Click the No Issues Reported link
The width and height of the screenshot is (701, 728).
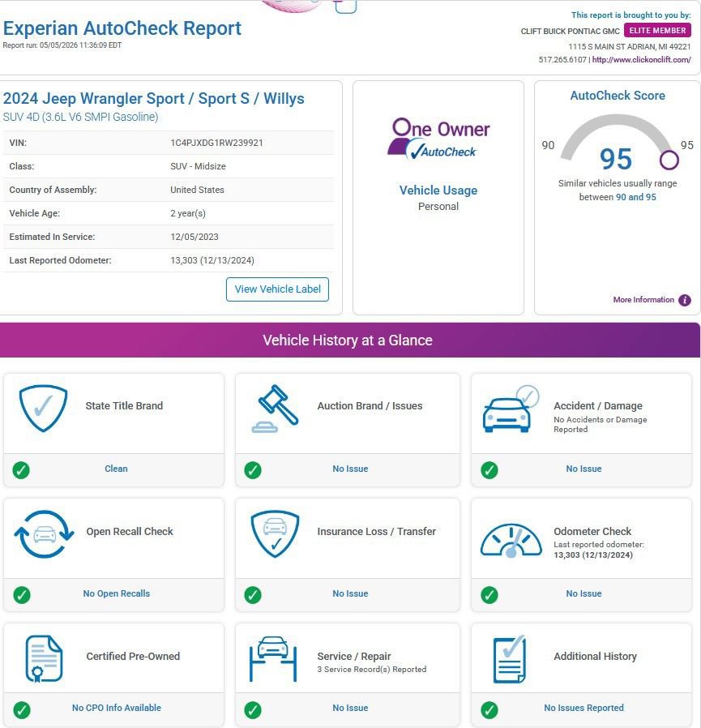pyautogui.click(x=584, y=708)
